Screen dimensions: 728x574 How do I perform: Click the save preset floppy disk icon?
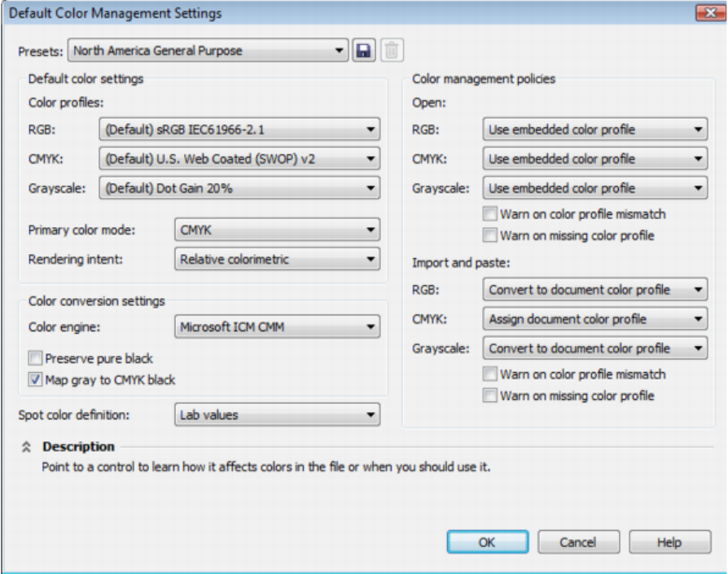tap(363, 51)
